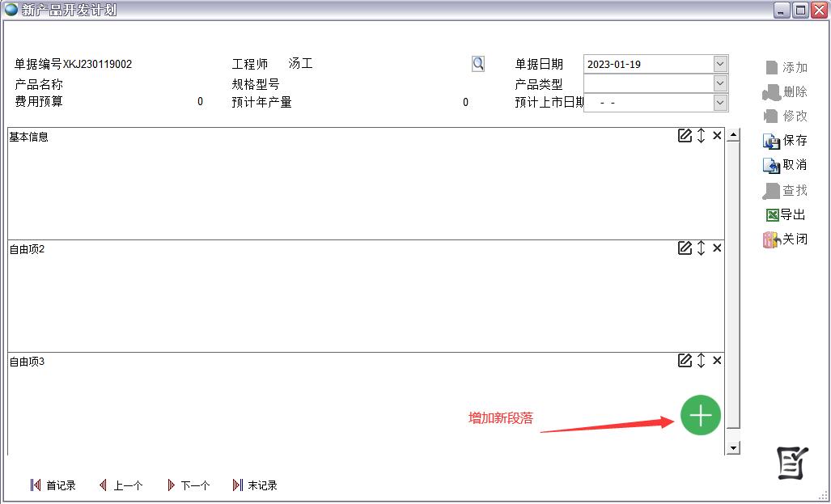Click the edit icon on 自由项2 section
This screenshot has width=831, height=504.
(685, 248)
